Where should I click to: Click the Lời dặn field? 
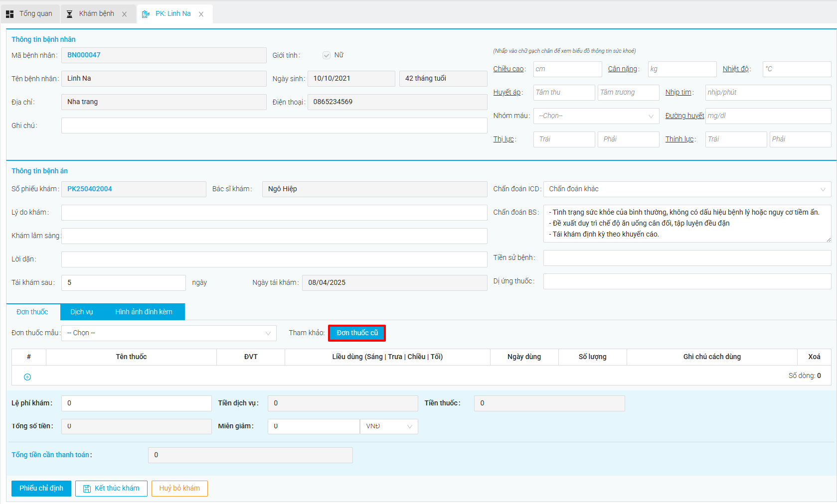pyautogui.click(x=274, y=259)
